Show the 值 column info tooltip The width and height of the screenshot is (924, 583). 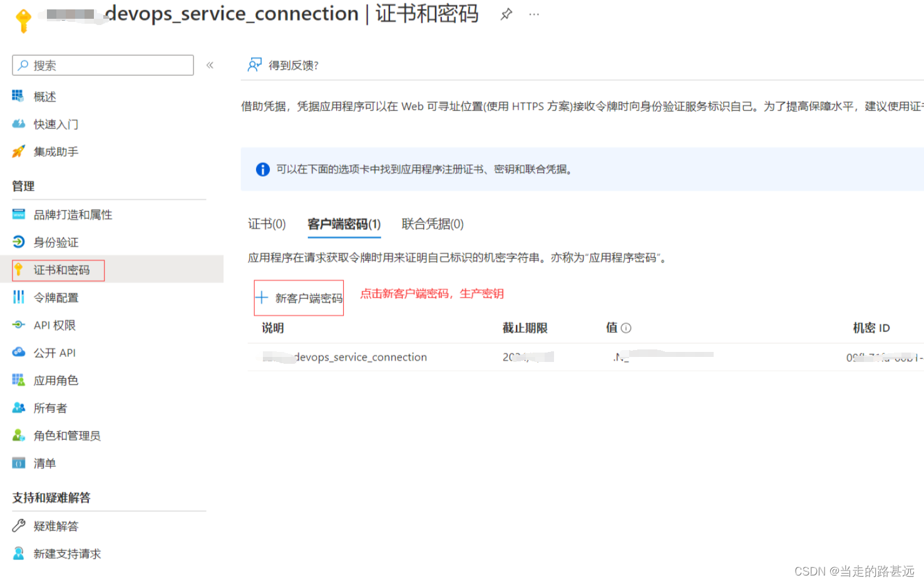[628, 328]
